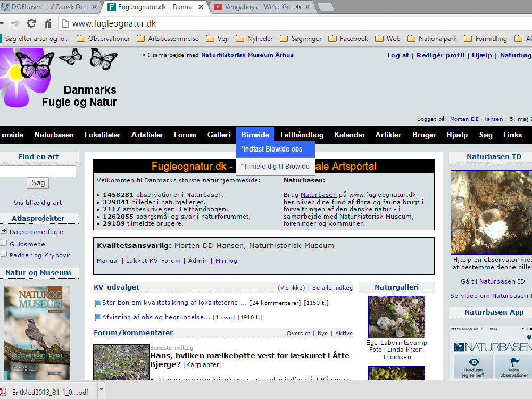The height and width of the screenshot is (399, 532).
Task: Open the Natur og Museum magazine cover
Action: 37,332
